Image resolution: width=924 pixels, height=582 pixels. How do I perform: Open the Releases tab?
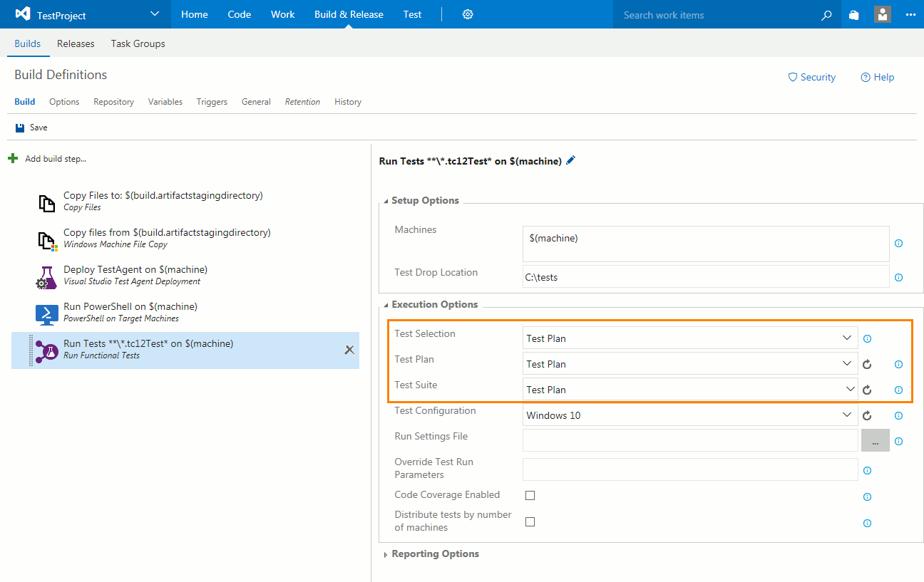pyautogui.click(x=76, y=43)
